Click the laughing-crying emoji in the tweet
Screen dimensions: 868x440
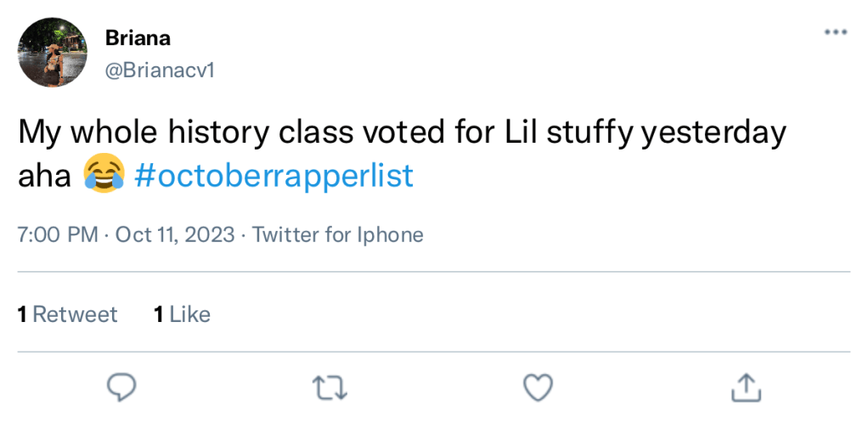104,174
